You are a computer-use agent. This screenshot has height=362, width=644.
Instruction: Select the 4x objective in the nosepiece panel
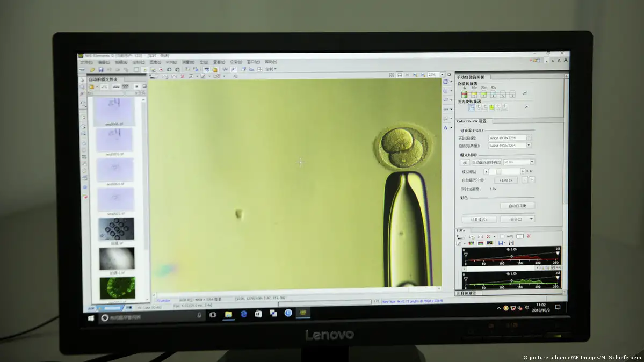click(464, 94)
